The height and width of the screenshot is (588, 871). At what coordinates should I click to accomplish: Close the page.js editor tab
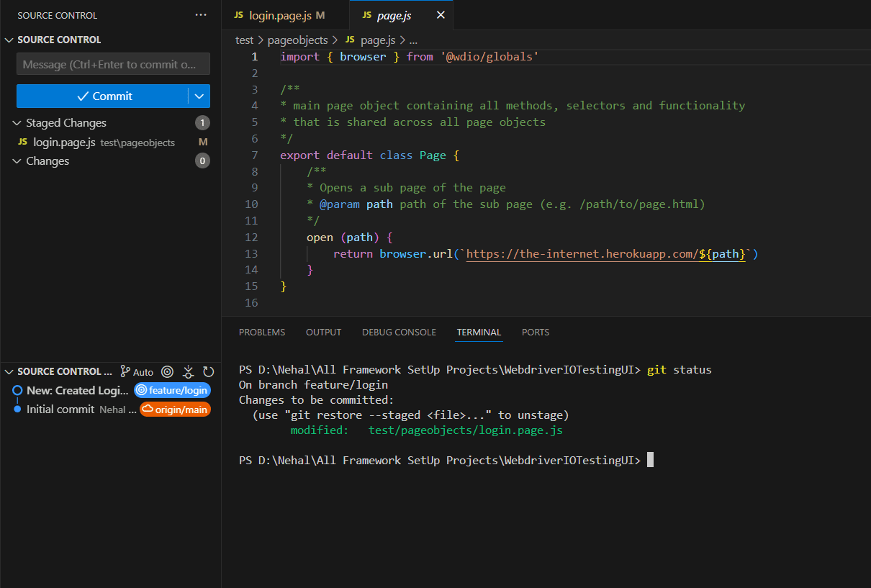coord(441,15)
